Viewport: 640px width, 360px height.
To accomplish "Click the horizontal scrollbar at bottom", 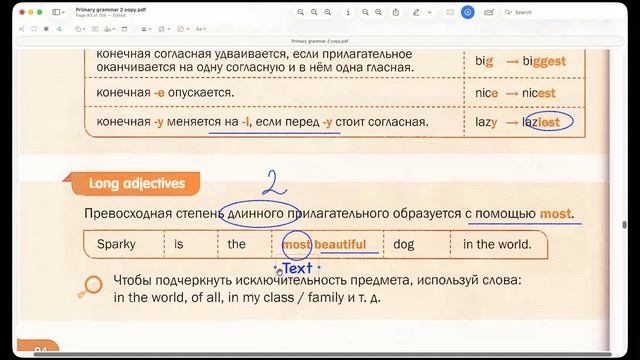I will coord(322,354).
